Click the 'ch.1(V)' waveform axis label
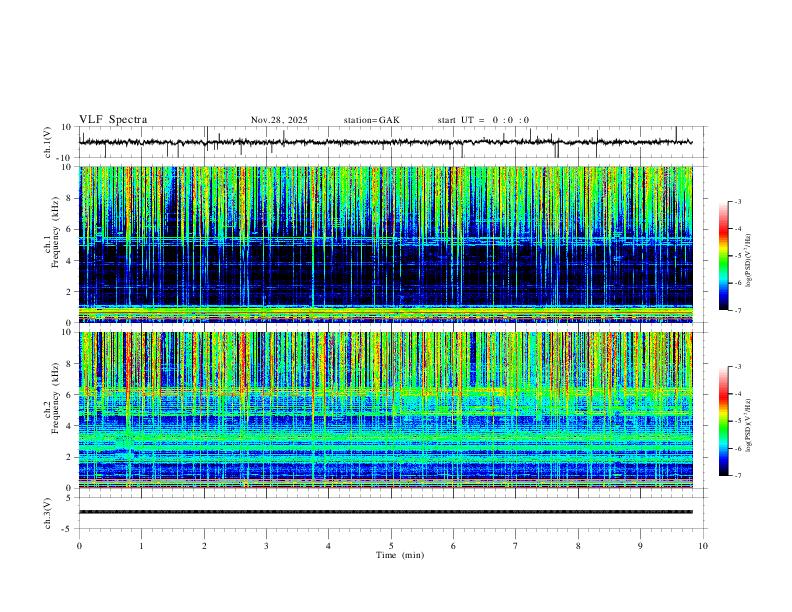Screen dimensions: 792x612 (x=48, y=142)
